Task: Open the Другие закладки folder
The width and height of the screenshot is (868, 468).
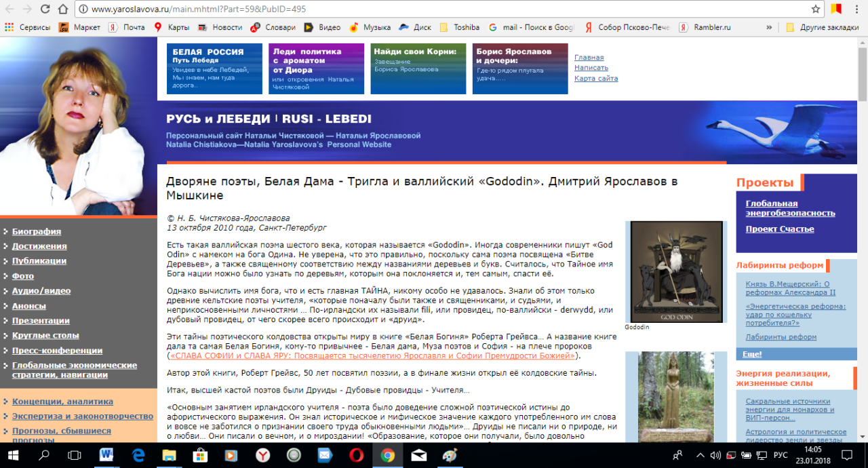Action: click(822, 27)
